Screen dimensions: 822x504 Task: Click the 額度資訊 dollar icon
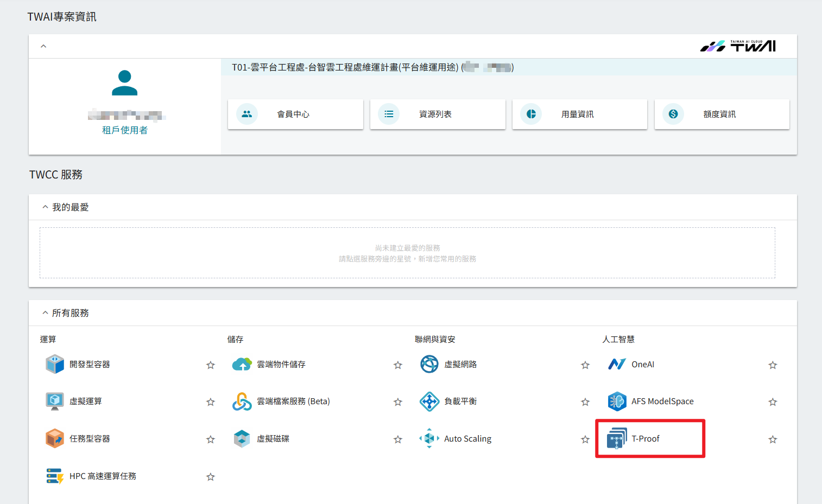tap(673, 114)
